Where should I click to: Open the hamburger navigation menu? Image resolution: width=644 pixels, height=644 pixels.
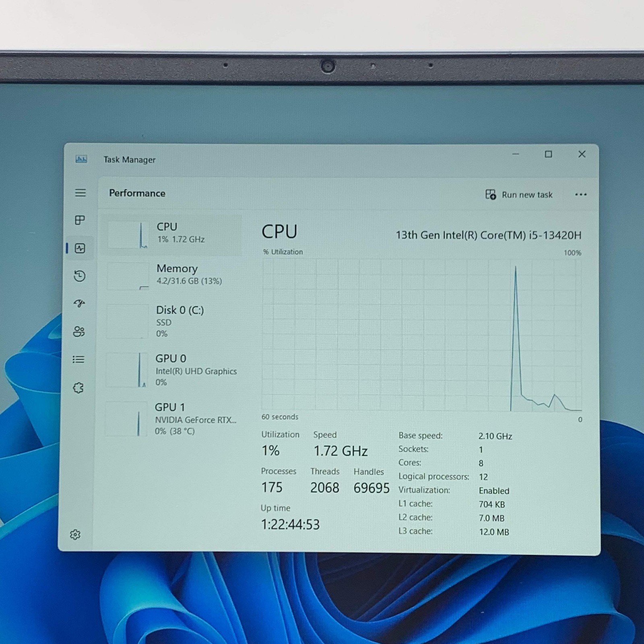pyautogui.click(x=80, y=193)
